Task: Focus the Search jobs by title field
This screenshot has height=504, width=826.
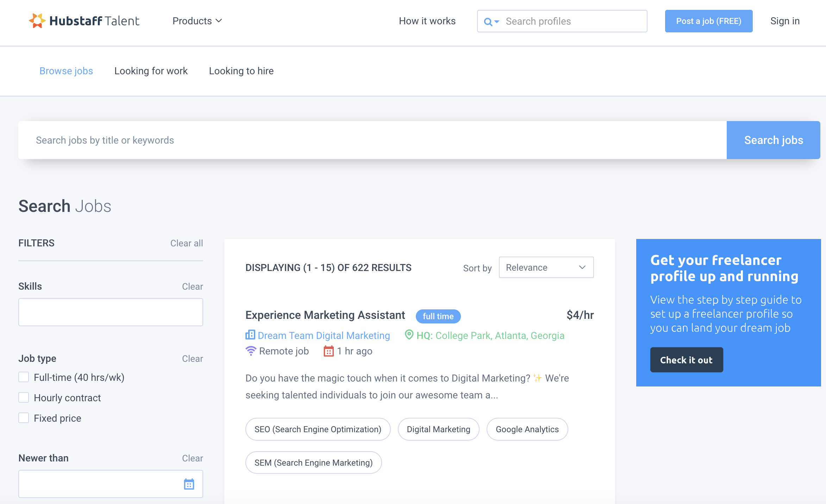Action: click(372, 140)
